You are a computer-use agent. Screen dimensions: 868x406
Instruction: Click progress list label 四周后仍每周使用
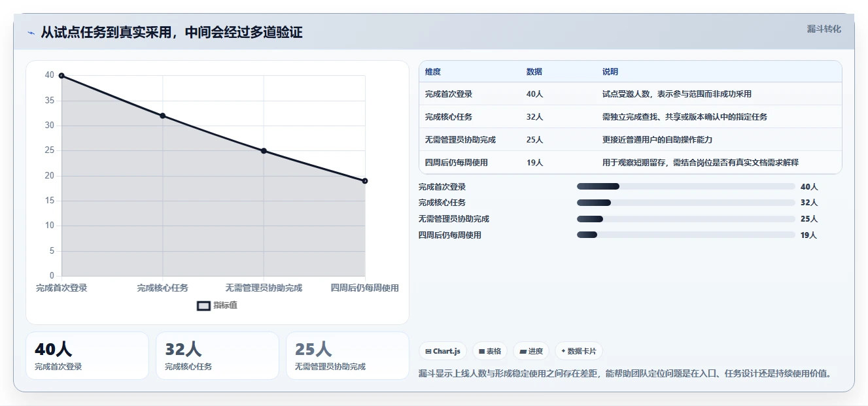tap(450, 235)
